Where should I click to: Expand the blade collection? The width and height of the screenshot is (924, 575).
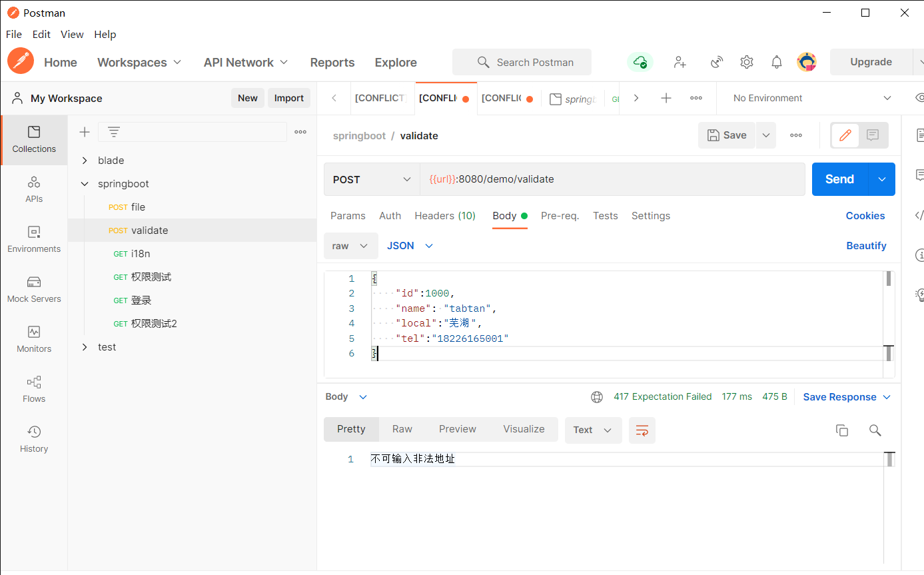[x=85, y=161]
